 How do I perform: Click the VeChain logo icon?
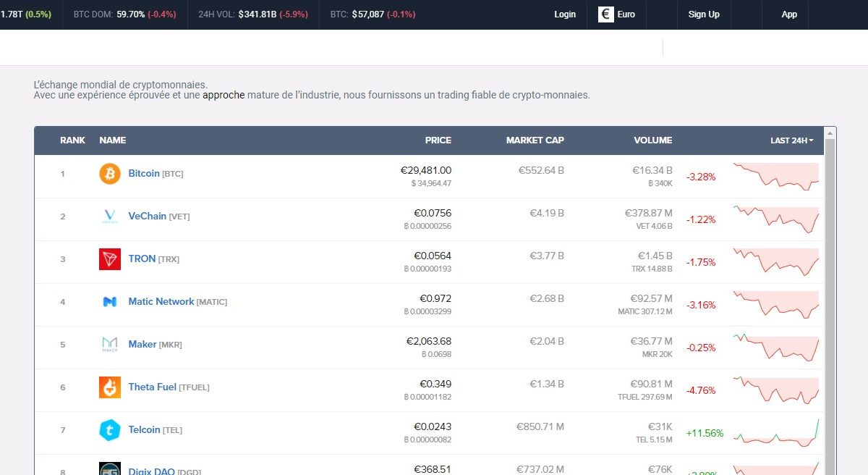110,217
